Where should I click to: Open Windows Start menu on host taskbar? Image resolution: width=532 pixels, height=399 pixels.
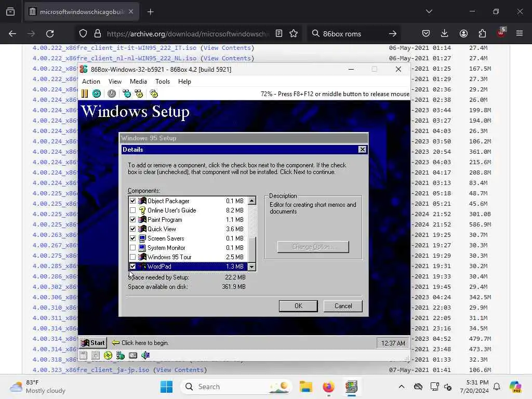pos(166,387)
